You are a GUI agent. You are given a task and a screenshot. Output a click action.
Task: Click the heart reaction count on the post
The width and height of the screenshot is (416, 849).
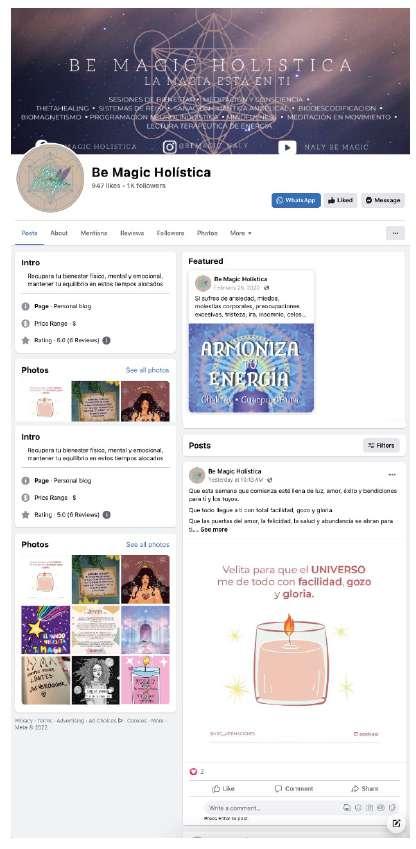point(197,772)
